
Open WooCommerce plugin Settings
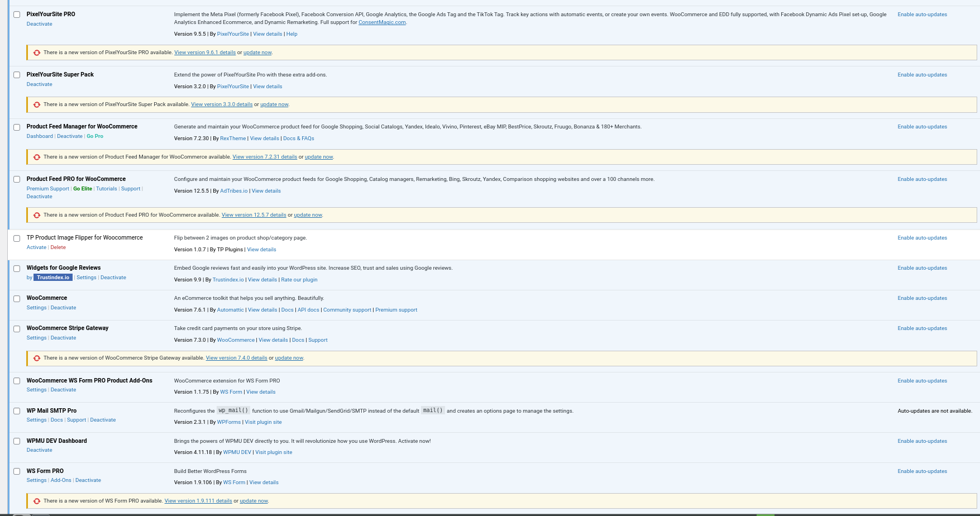point(36,308)
